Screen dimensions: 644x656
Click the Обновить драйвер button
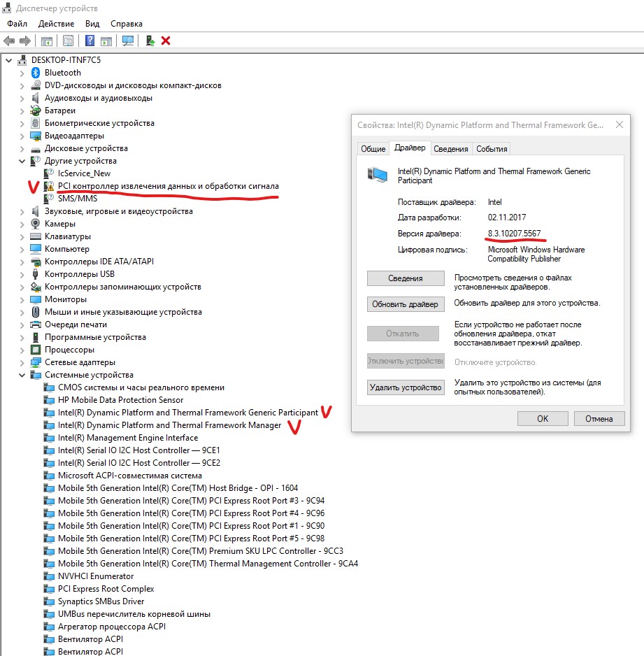pos(406,304)
